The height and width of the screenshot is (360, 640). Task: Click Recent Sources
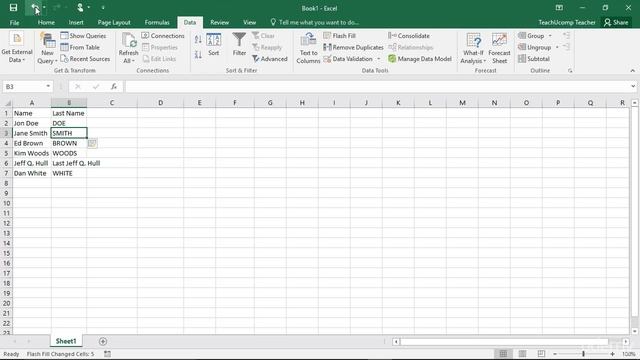coord(85,59)
